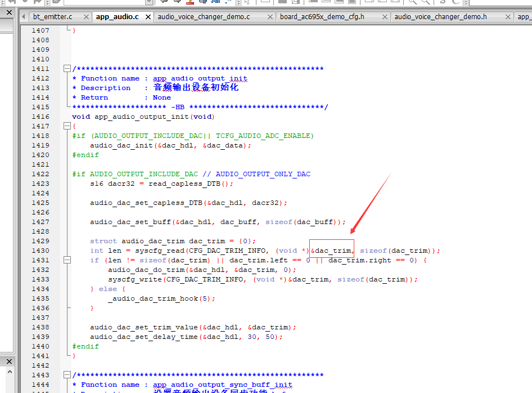Select the app_audio.c tab
The image size is (532, 393).
pos(118,17)
